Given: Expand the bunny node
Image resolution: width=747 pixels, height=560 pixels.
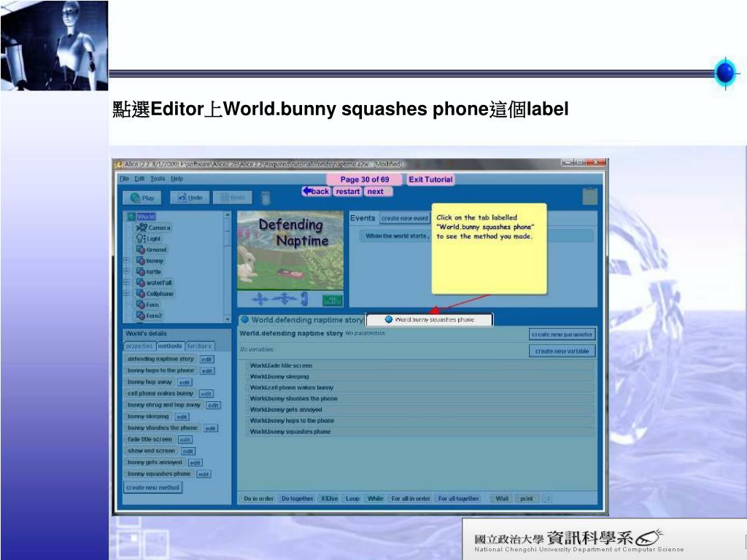Looking at the screenshot, I should click(x=127, y=260).
